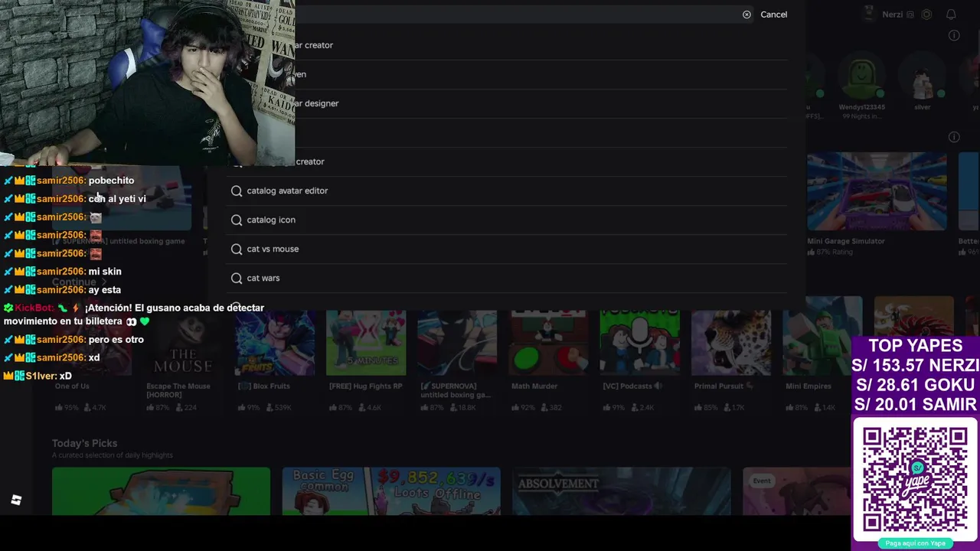This screenshot has height=551, width=980.
Task: Cancel the search overlay
Action: click(773, 15)
